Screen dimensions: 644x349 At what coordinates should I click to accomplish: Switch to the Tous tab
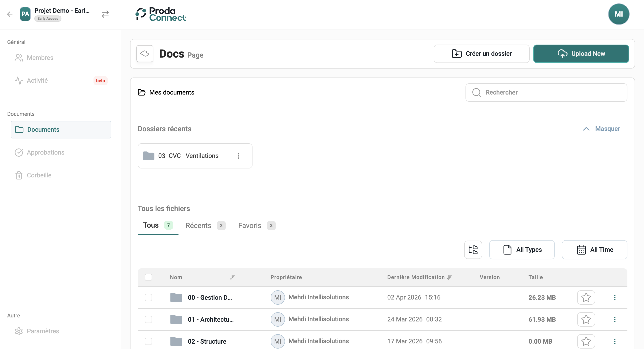pos(158,225)
